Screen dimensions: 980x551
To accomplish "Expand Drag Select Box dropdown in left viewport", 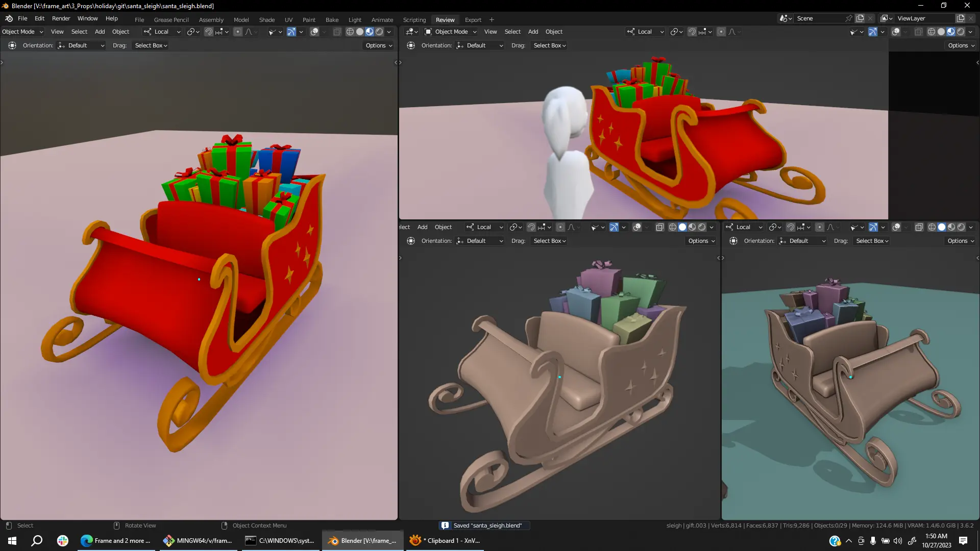I will 151,45.
